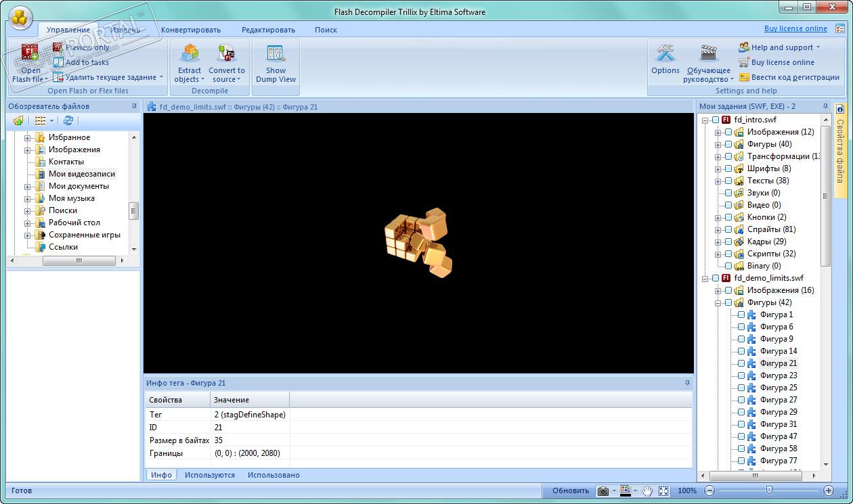Check the Фигуры (40) checkbox

(x=728, y=144)
